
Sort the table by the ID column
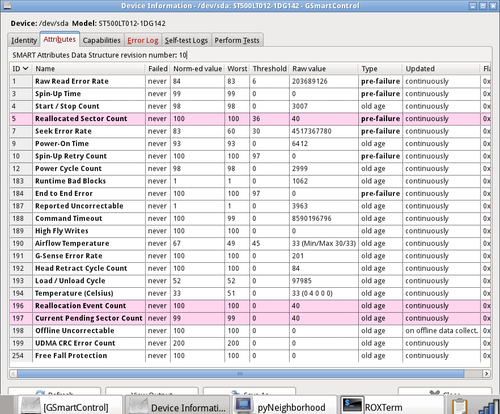pyautogui.click(x=21, y=69)
